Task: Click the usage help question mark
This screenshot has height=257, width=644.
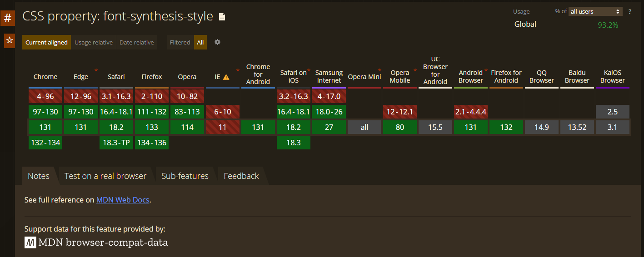Action: [x=630, y=11]
